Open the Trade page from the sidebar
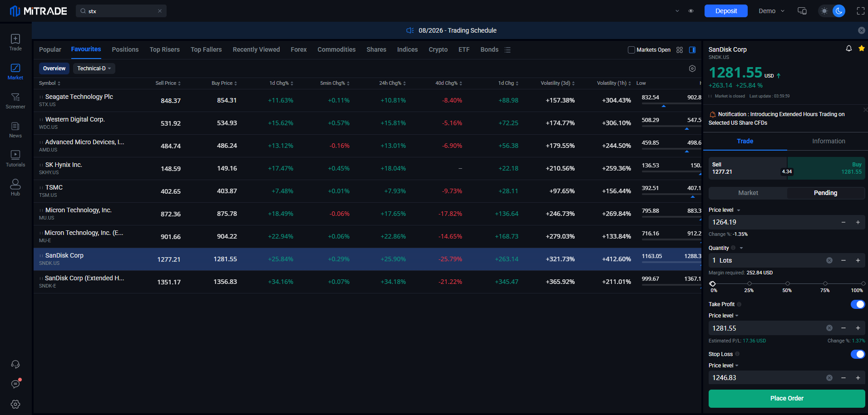 click(15, 43)
